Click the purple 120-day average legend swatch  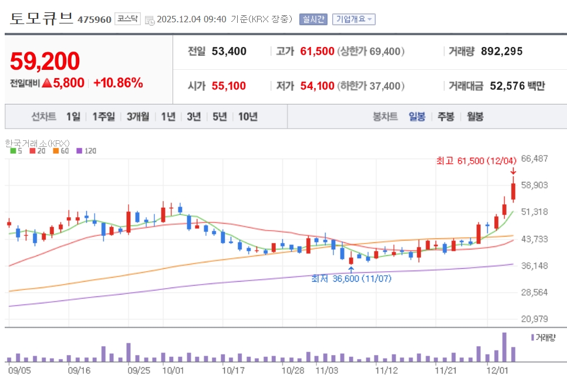[x=79, y=151]
